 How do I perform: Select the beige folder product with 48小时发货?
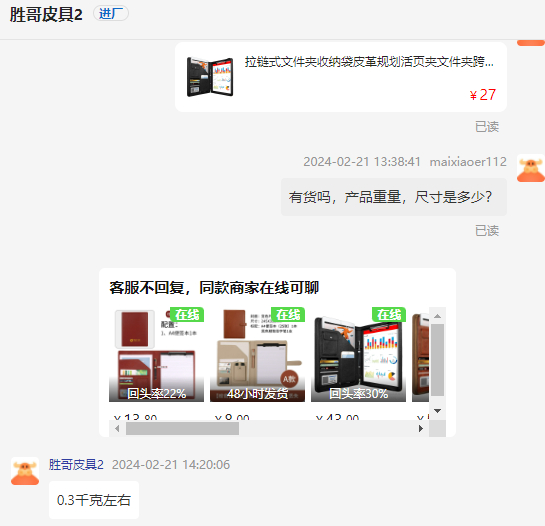[257, 355]
